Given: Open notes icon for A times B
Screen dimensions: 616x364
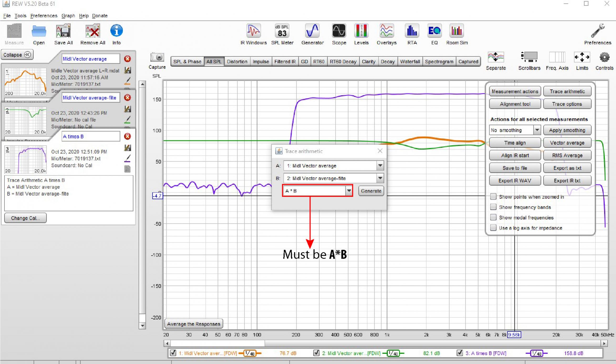Looking at the screenshot, I should [127, 169].
